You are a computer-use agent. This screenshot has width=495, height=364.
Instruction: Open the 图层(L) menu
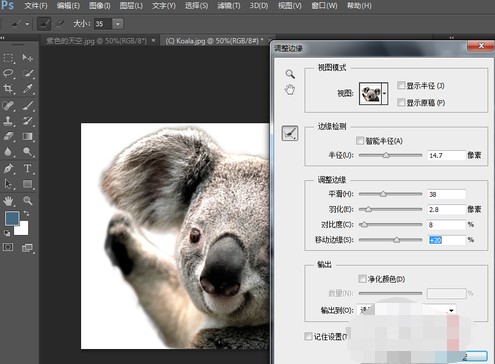coord(131,6)
